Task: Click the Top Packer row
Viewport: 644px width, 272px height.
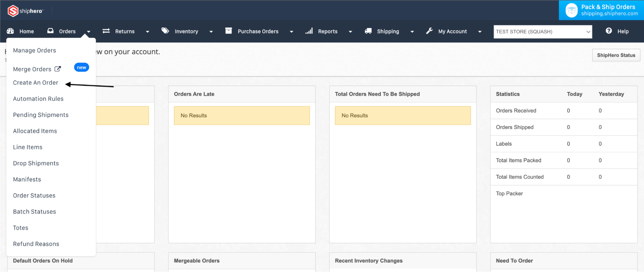Action: (564, 193)
